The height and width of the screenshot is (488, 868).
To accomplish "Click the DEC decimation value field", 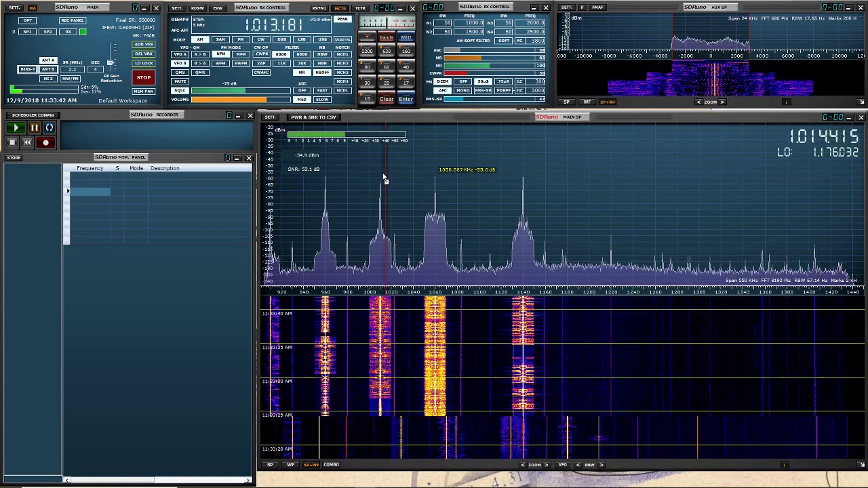I will coord(96,70).
